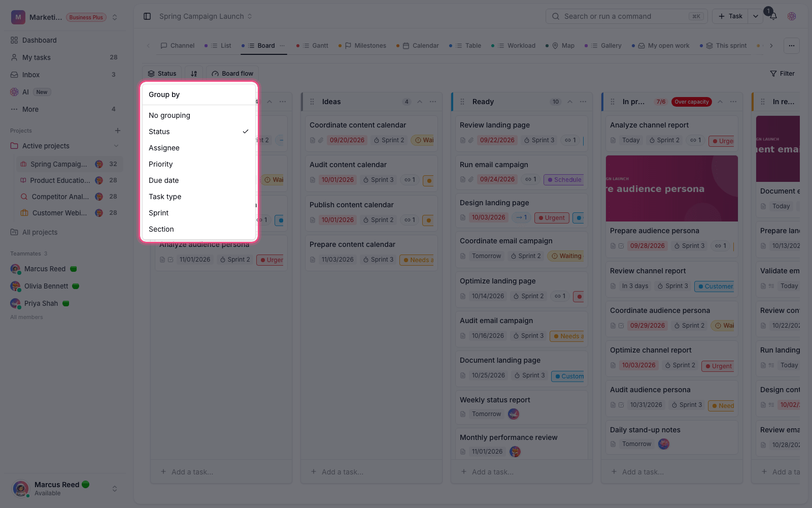812x508 pixels.
Task: Open Ready column options menu
Action: (583, 102)
